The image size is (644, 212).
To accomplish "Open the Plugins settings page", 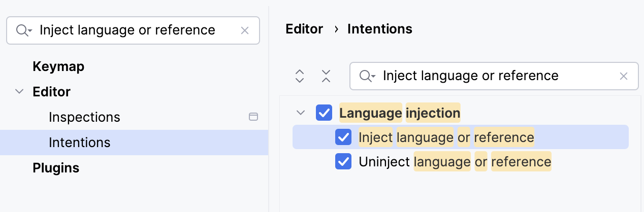I will pyautogui.click(x=56, y=168).
